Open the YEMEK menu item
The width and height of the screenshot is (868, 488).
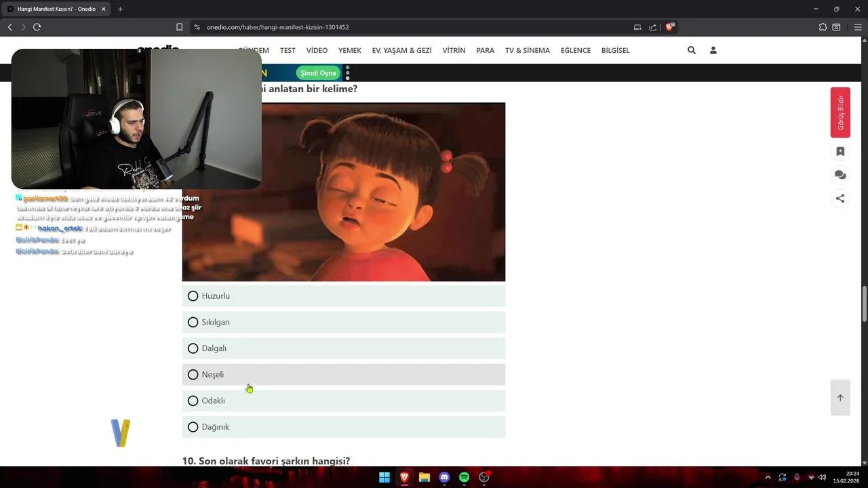point(350,50)
